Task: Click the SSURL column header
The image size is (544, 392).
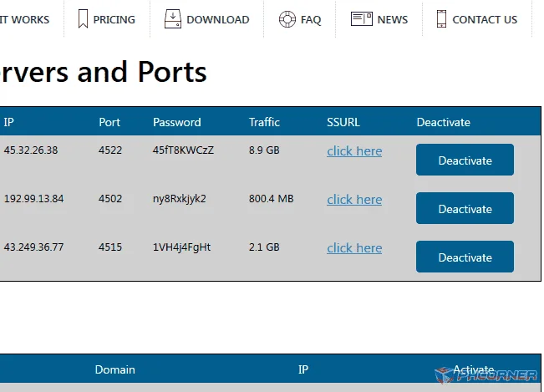Action: tap(343, 122)
